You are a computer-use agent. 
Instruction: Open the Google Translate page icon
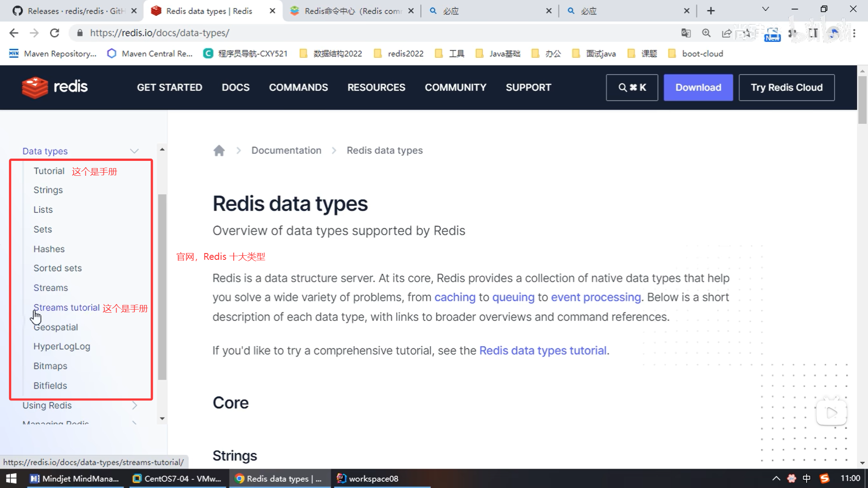click(686, 33)
